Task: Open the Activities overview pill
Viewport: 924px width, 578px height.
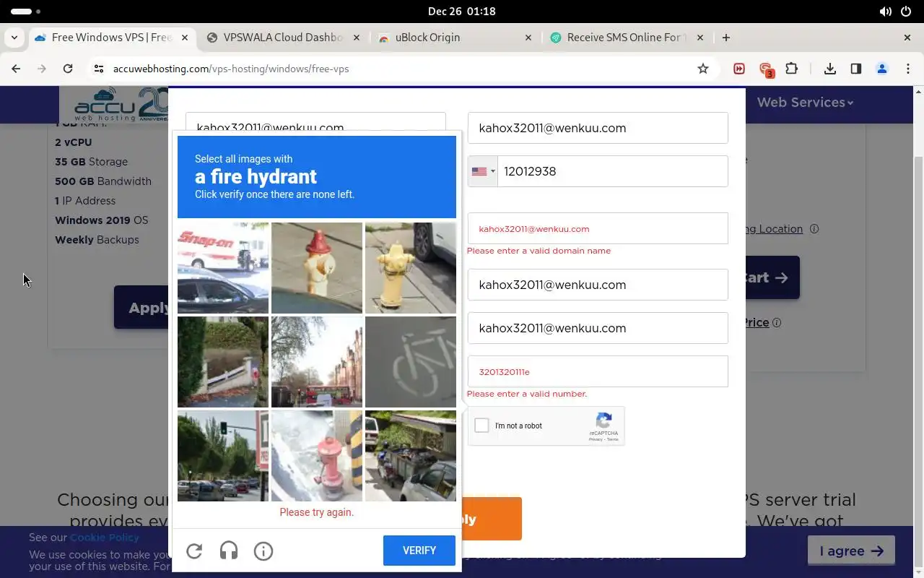Action: pyautogui.click(x=26, y=12)
